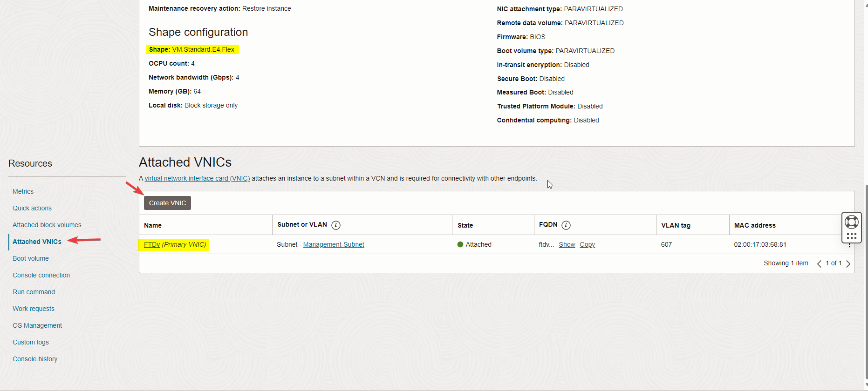Open the virtual network interface card (VNIC) link
This screenshot has height=391, width=868.
coord(197,178)
